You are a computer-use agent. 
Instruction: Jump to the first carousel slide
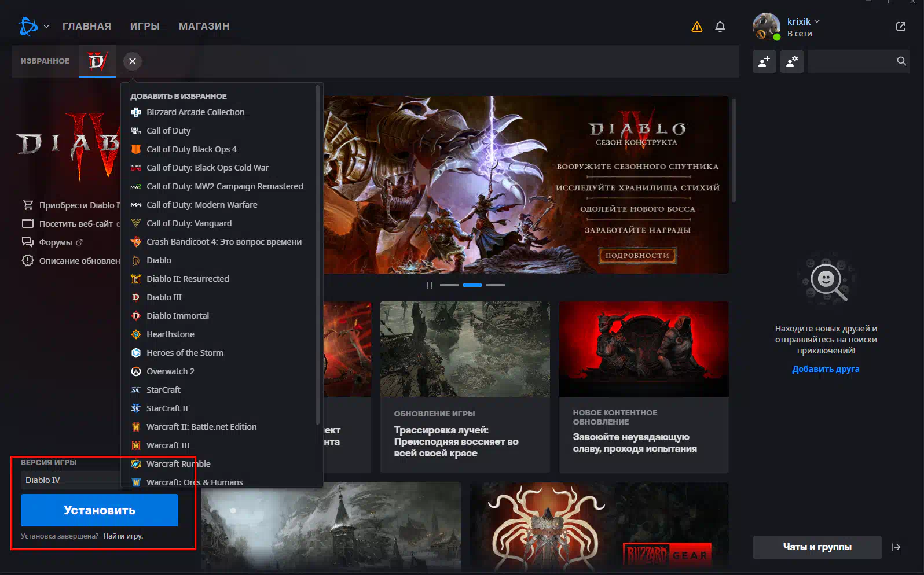(x=449, y=285)
